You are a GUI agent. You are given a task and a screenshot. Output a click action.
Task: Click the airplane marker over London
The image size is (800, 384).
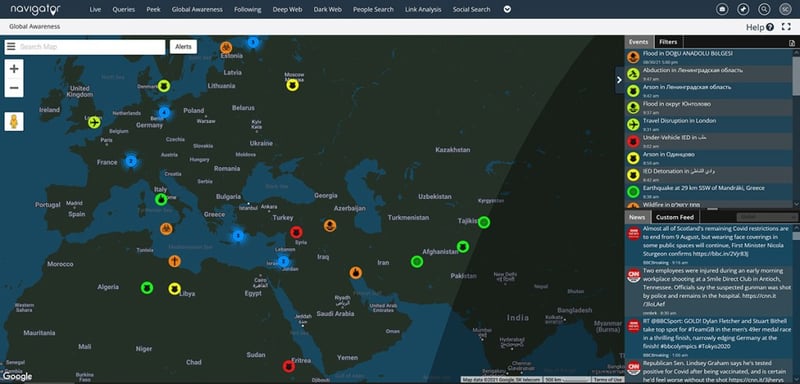click(x=94, y=122)
